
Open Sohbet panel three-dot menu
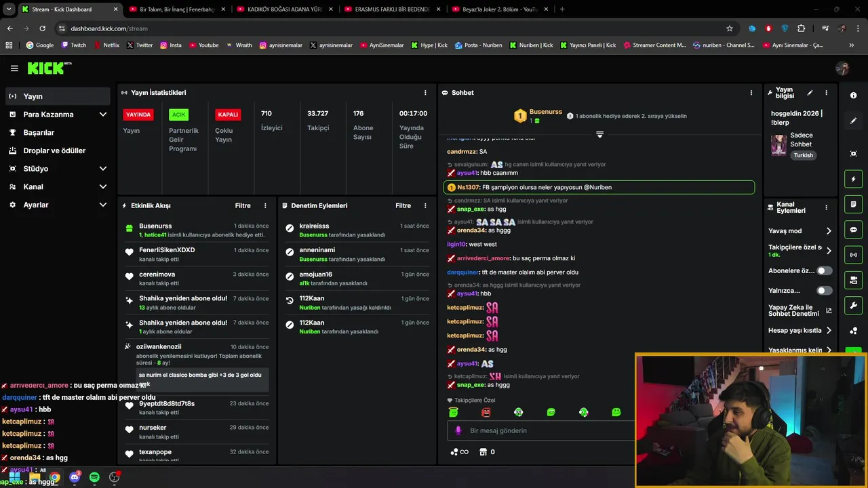[x=751, y=93]
